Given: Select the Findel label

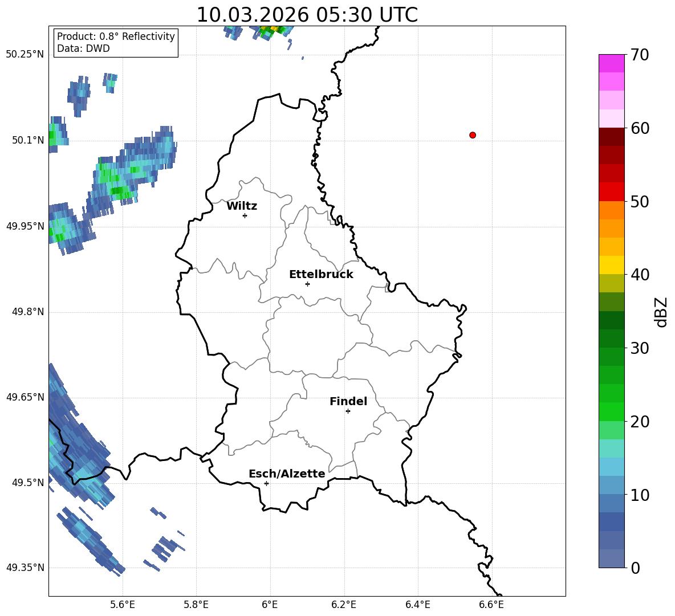Looking at the screenshot, I should 348,401.
